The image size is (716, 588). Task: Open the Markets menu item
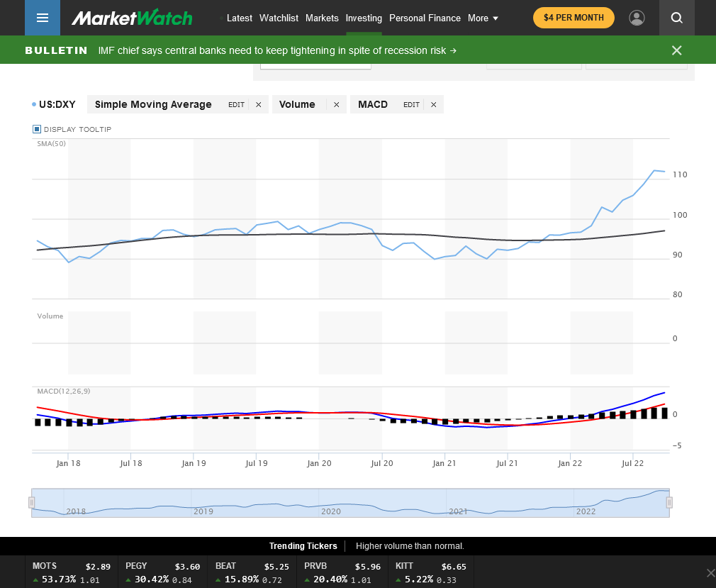tap(322, 18)
